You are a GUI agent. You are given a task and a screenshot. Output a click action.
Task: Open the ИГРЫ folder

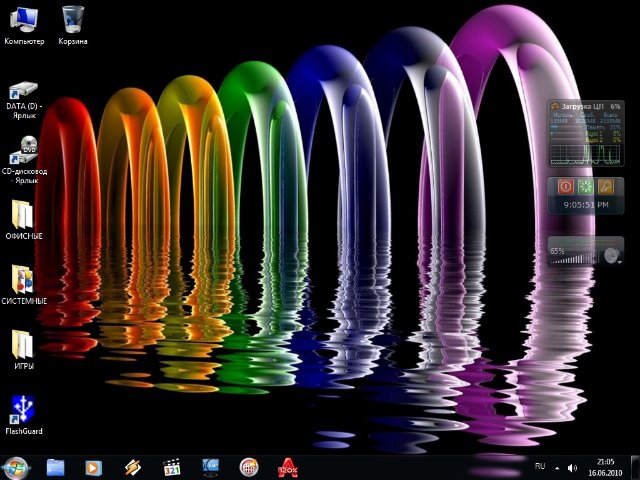23,344
